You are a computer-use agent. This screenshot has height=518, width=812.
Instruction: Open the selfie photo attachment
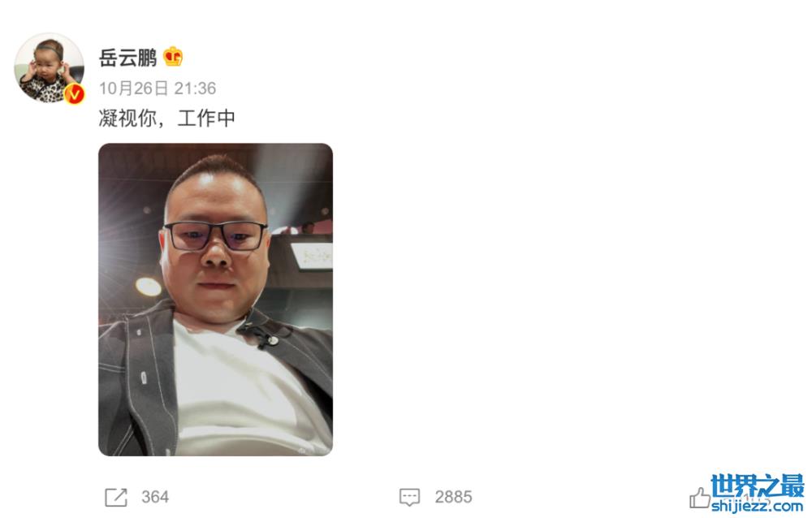[x=215, y=300]
